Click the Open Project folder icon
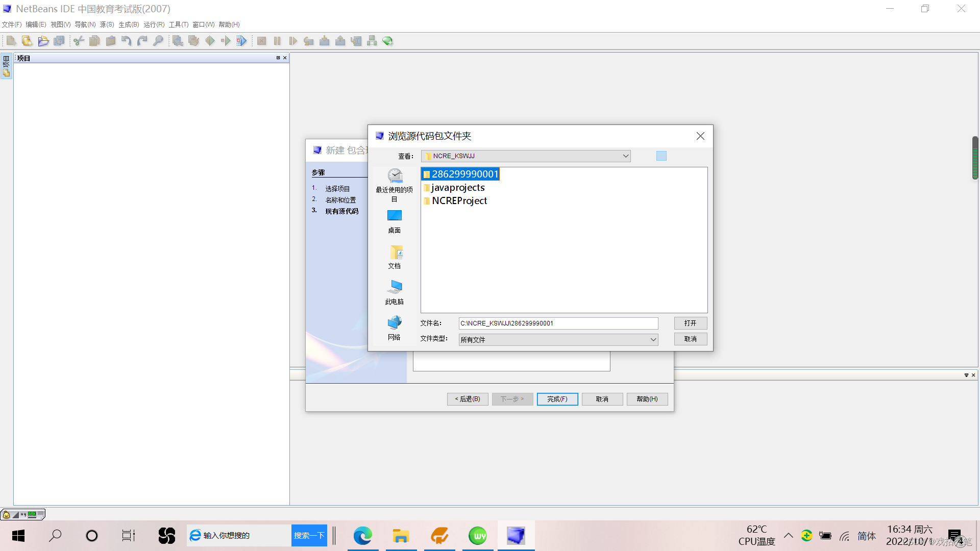Image resolution: width=980 pixels, height=551 pixels. pyautogui.click(x=43, y=41)
